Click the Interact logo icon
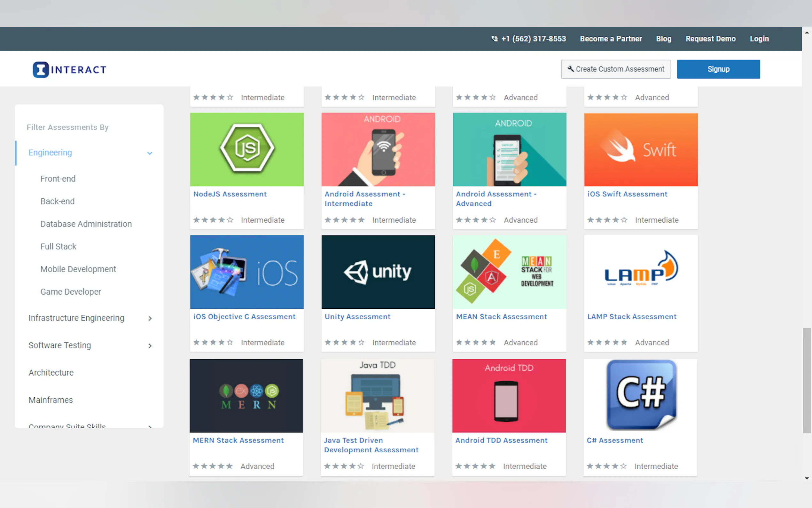This screenshot has height=508, width=812. coord(41,69)
